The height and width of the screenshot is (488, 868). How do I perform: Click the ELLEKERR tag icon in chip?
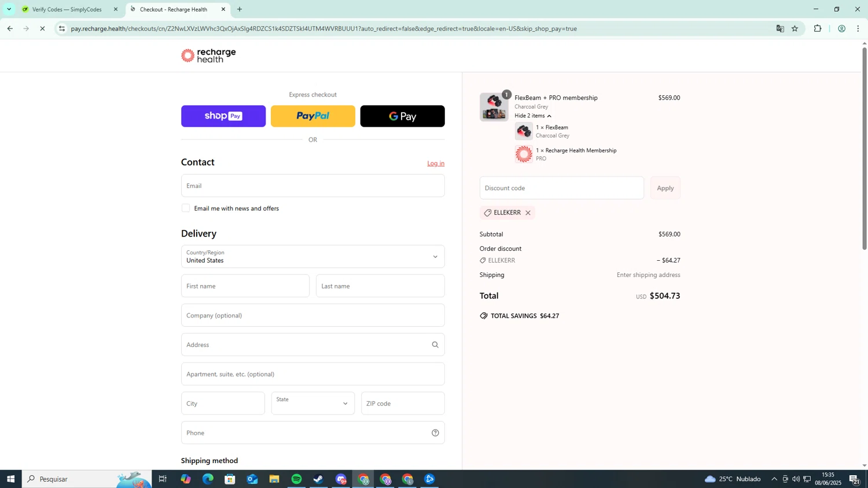487,213
